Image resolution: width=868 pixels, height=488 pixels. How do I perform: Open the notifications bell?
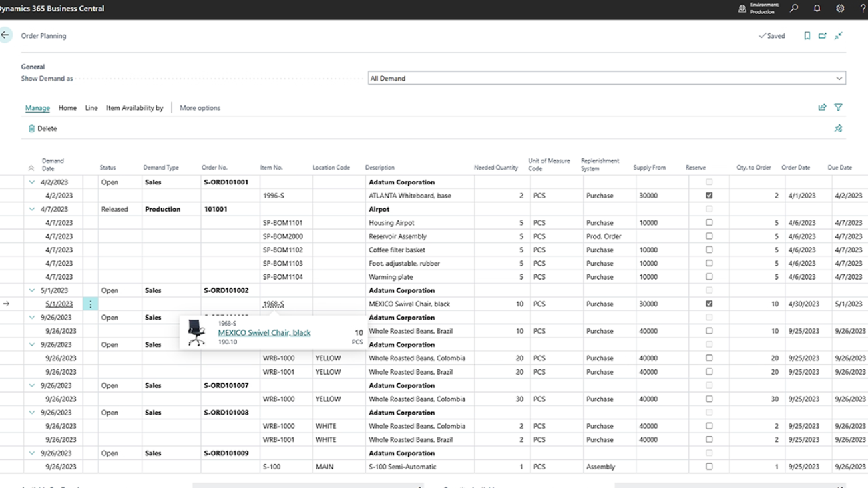pyautogui.click(x=817, y=9)
